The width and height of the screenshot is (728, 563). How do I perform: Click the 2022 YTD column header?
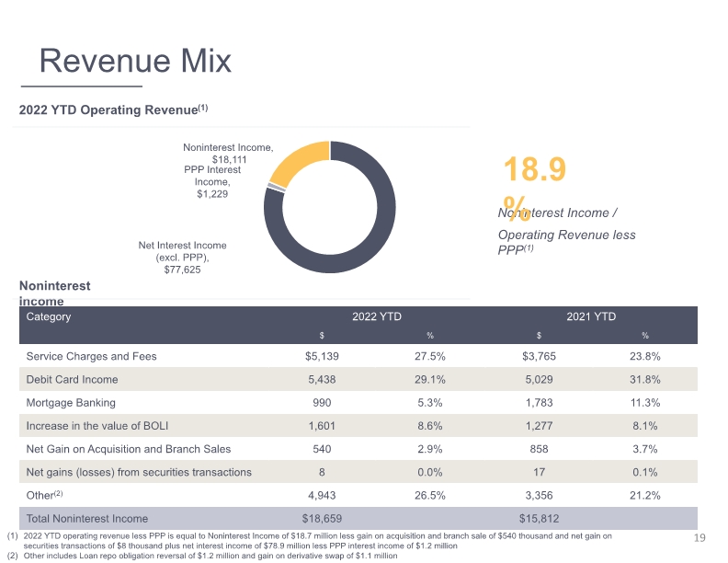point(377,316)
